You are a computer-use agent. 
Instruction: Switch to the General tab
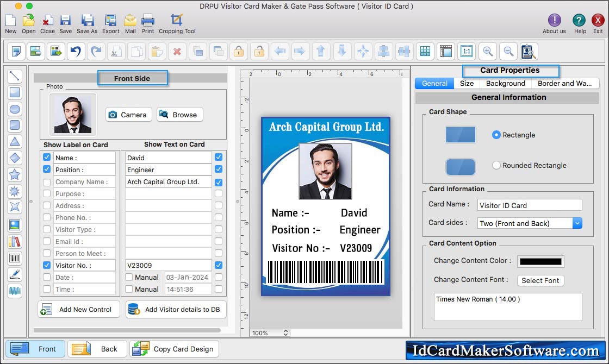434,84
